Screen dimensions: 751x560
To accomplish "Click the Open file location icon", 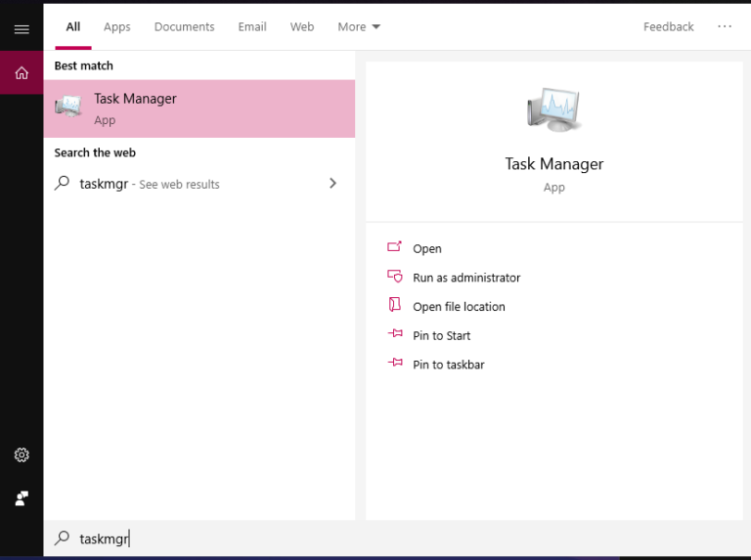I will [395, 306].
